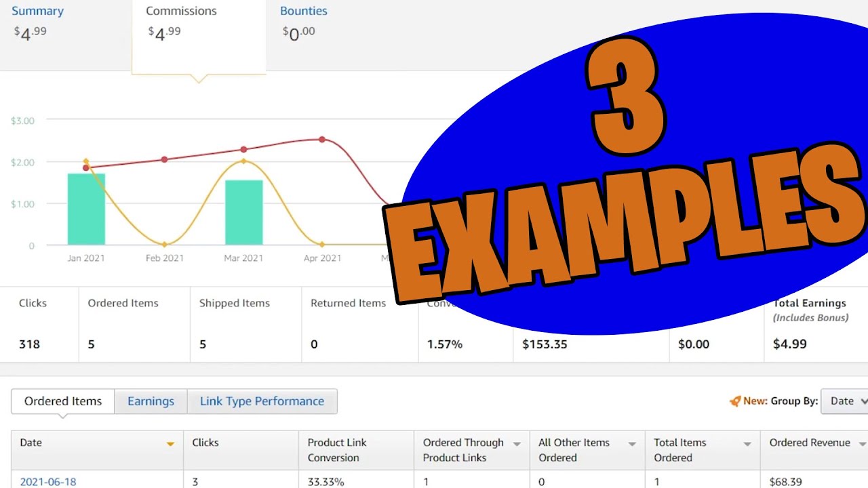Click the Mar 2021 green bar
The height and width of the screenshot is (488, 868).
[243, 213]
